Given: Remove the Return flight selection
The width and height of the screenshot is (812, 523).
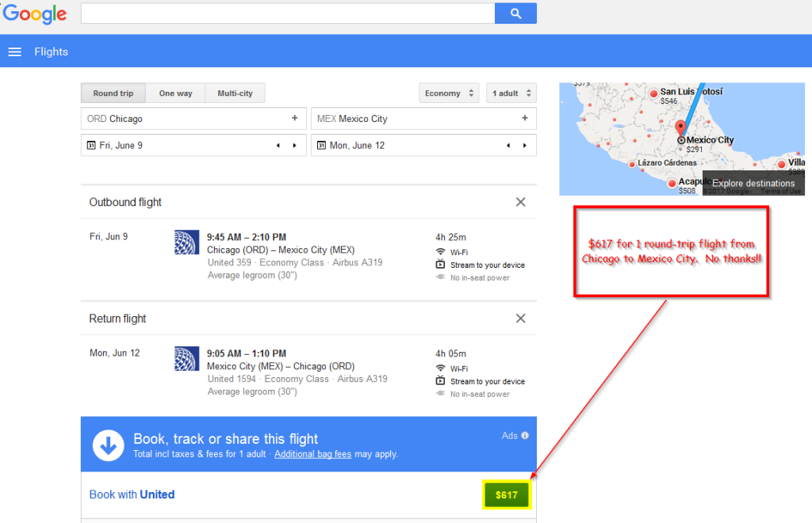Looking at the screenshot, I should coord(520,318).
